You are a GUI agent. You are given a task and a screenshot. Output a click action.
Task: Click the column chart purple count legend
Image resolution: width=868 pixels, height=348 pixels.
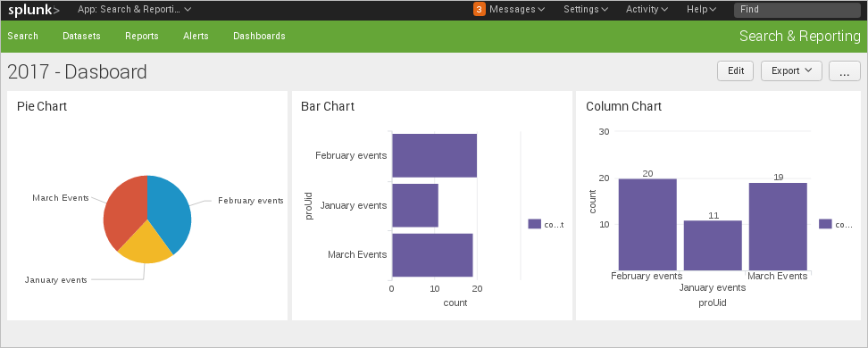click(x=835, y=224)
